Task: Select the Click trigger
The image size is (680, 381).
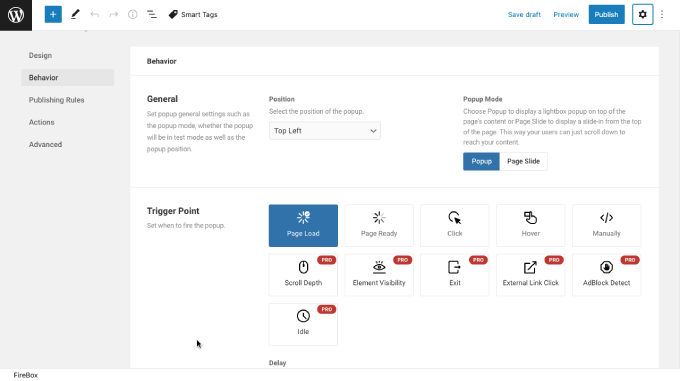Action: pyautogui.click(x=454, y=225)
